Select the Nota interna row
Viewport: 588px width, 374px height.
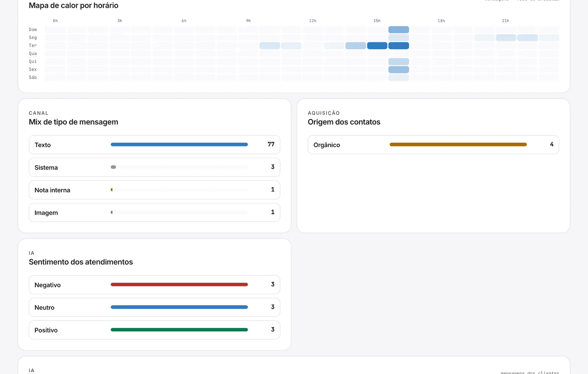click(x=154, y=190)
